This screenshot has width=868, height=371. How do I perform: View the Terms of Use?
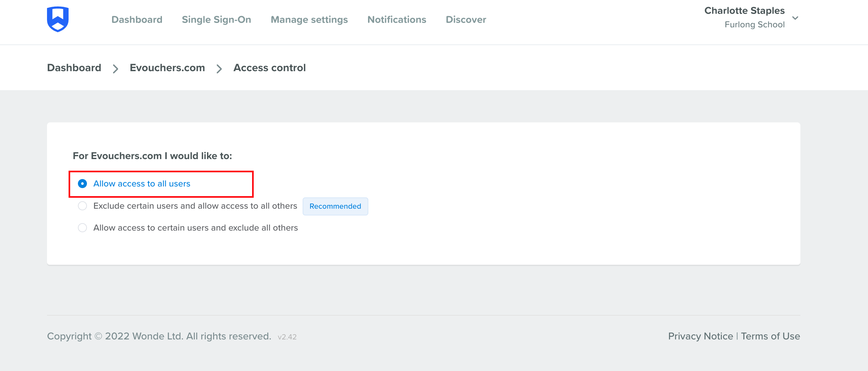(771, 336)
